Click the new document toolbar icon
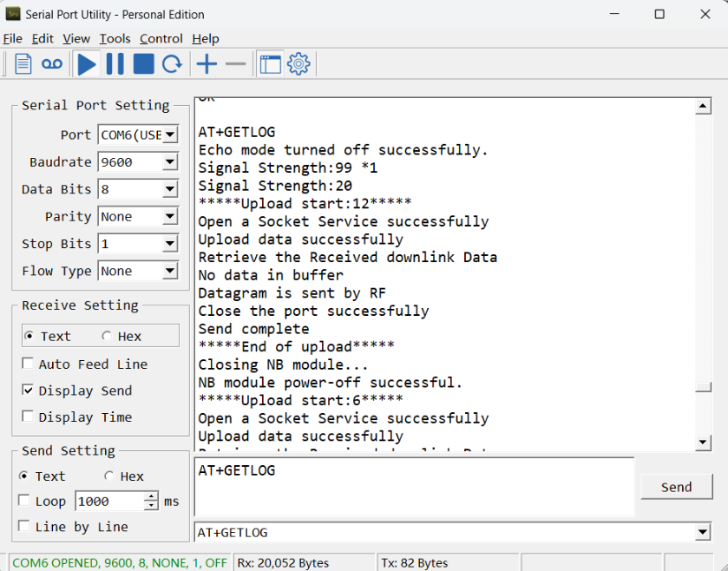 pos(23,63)
